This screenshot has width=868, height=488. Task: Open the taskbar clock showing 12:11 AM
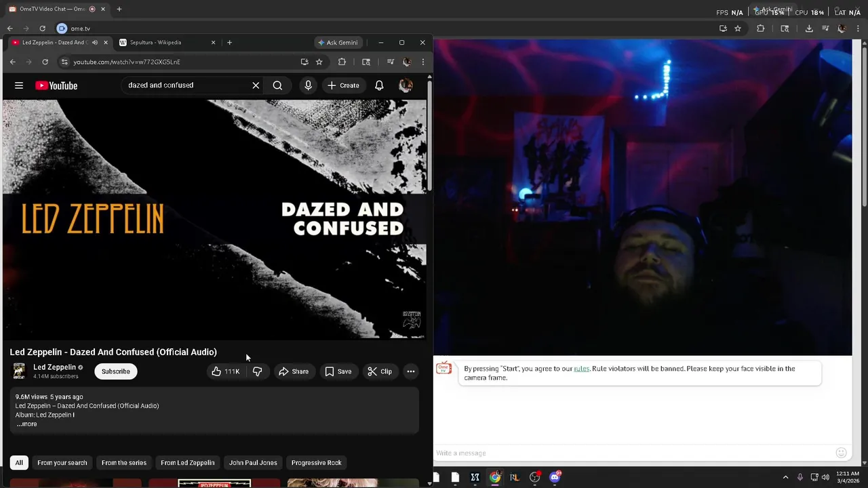pyautogui.click(x=848, y=477)
